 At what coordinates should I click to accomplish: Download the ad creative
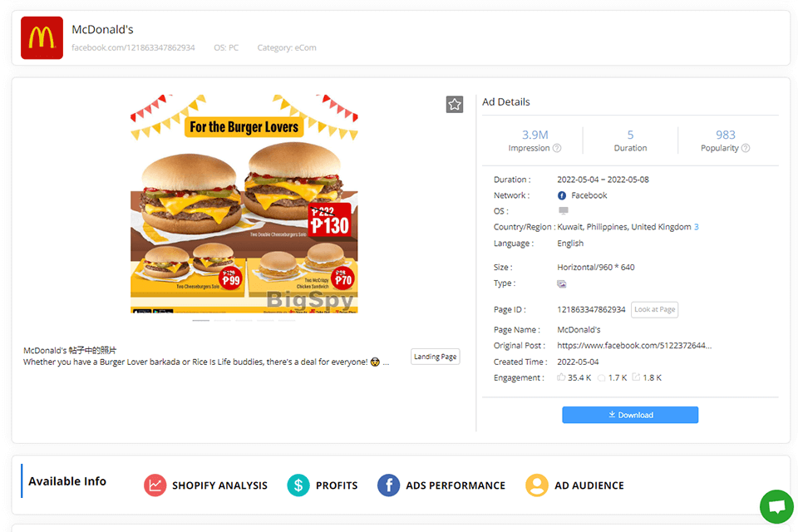630,415
